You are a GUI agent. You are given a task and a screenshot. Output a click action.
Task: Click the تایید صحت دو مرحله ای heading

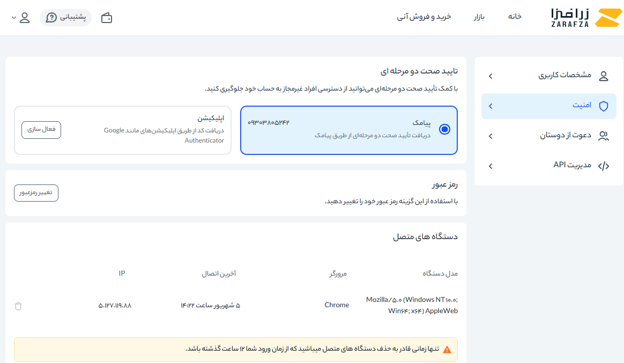(419, 71)
